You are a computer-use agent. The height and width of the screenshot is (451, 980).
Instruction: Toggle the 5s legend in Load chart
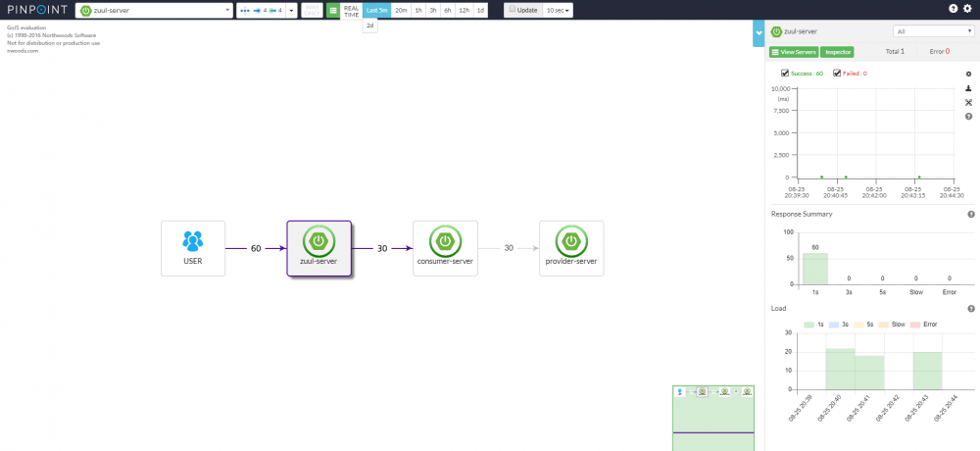[x=863, y=325]
